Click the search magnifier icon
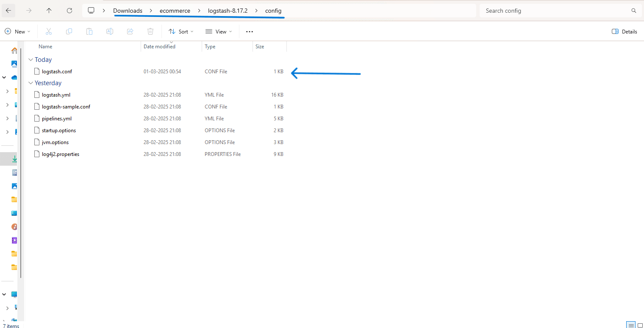 (x=634, y=11)
